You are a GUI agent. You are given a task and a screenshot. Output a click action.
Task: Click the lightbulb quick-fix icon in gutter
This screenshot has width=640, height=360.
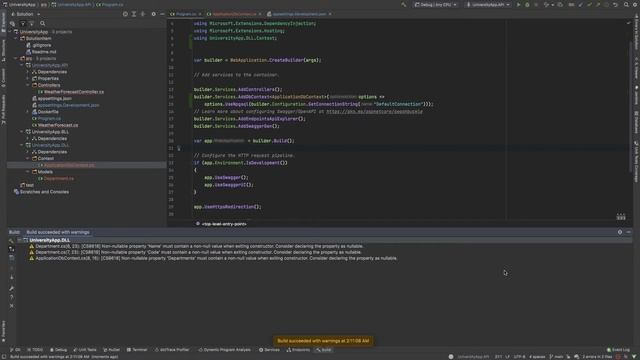click(179, 148)
